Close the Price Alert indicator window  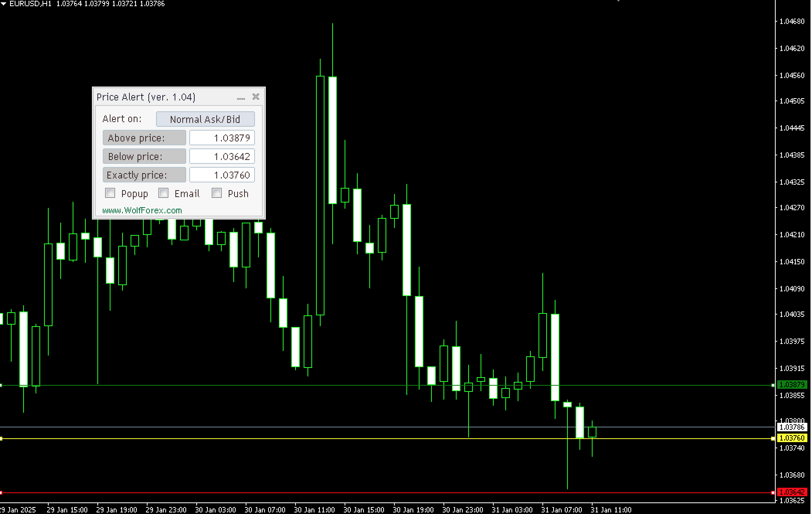(255, 97)
